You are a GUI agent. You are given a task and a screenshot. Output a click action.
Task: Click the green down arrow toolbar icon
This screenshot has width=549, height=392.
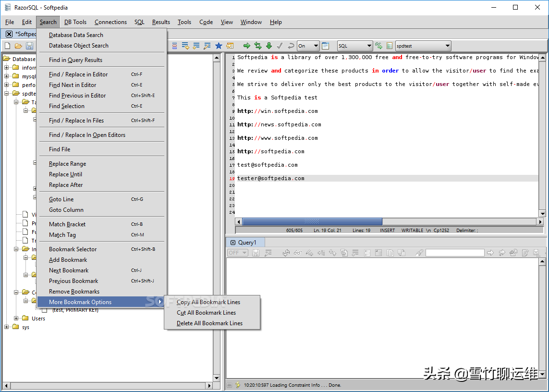[269, 46]
